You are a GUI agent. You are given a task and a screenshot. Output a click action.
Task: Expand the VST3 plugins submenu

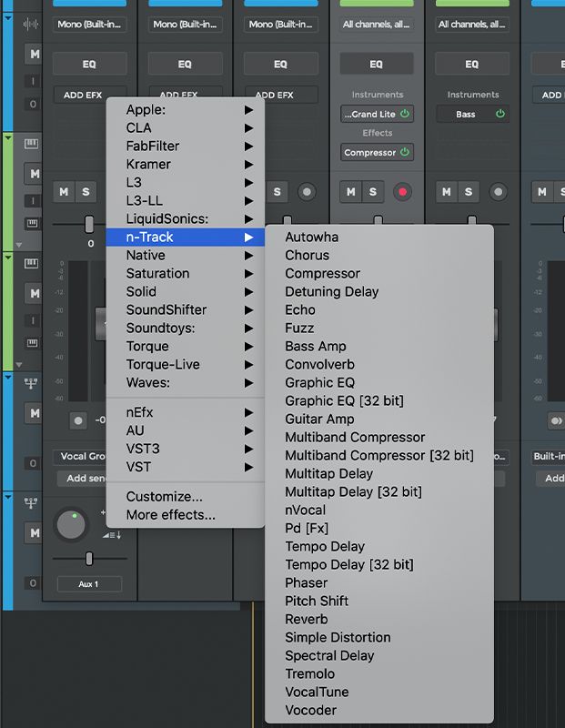[186, 449]
